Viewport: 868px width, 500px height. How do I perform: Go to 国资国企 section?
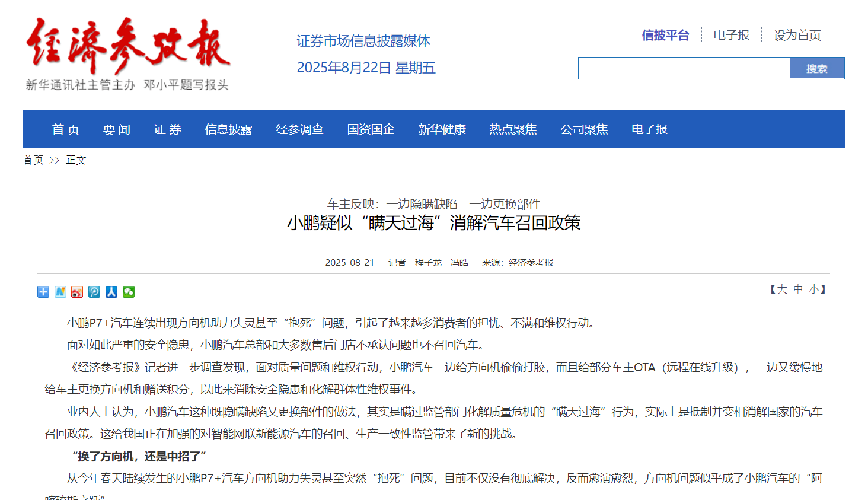[371, 129]
